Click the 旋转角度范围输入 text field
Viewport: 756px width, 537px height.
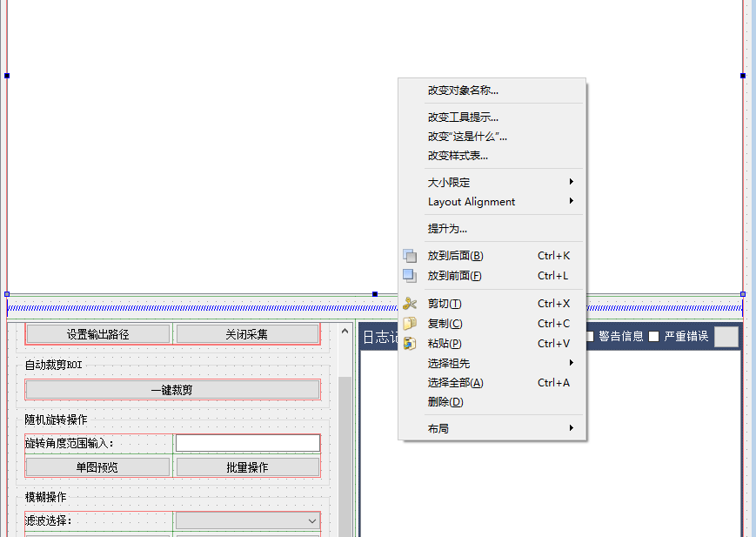coord(247,443)
